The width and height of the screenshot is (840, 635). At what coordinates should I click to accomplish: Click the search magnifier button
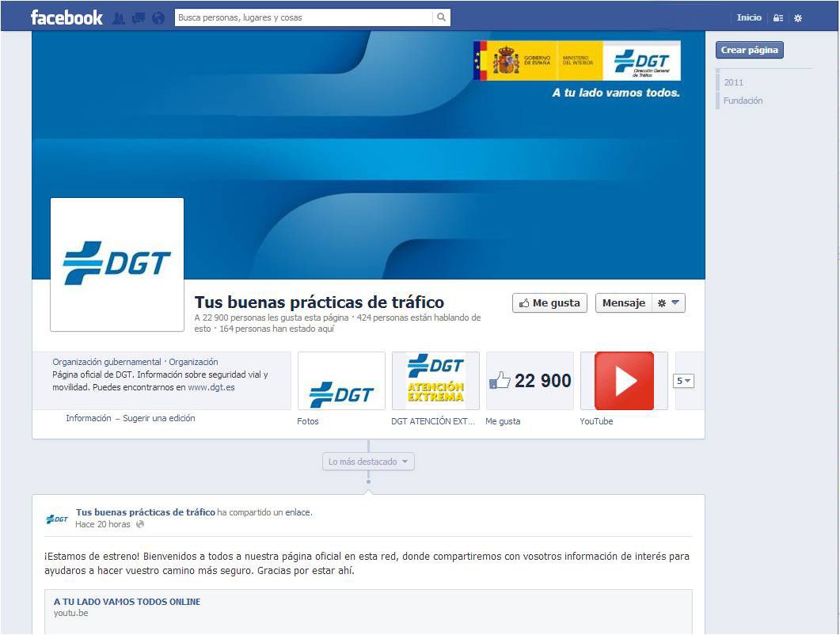(x=442, y=17)
